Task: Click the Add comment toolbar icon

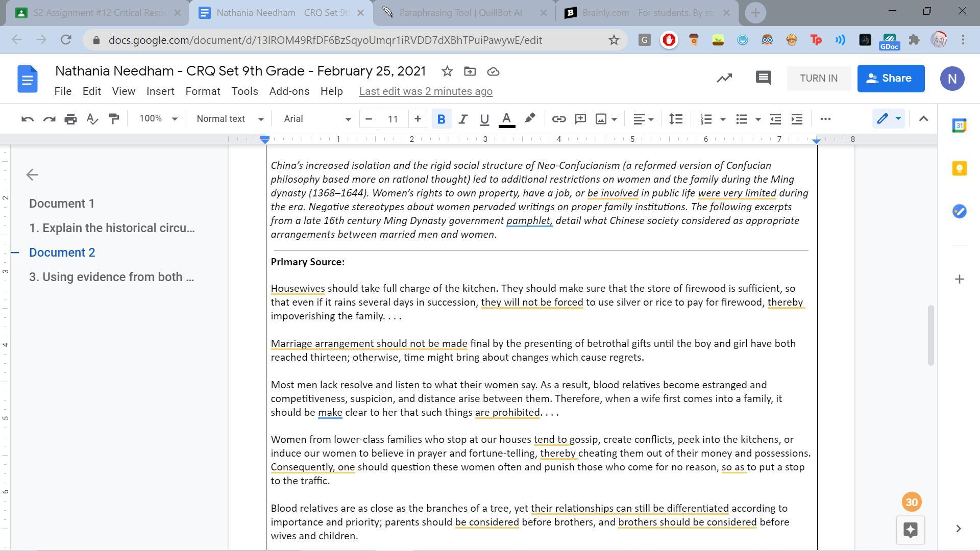Action: pyautogui.click(x=580, y=119)
